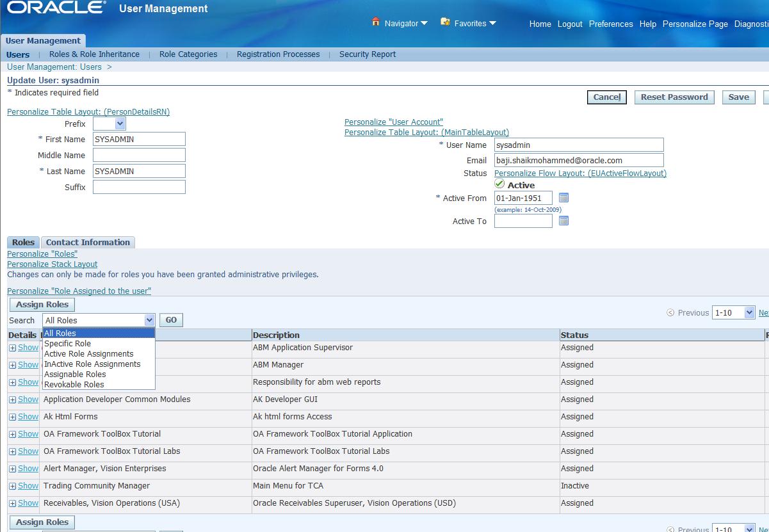769x532 pixels.
Task: Expand details for OA Framework ToolBox Tutorial
Action: 13,434
